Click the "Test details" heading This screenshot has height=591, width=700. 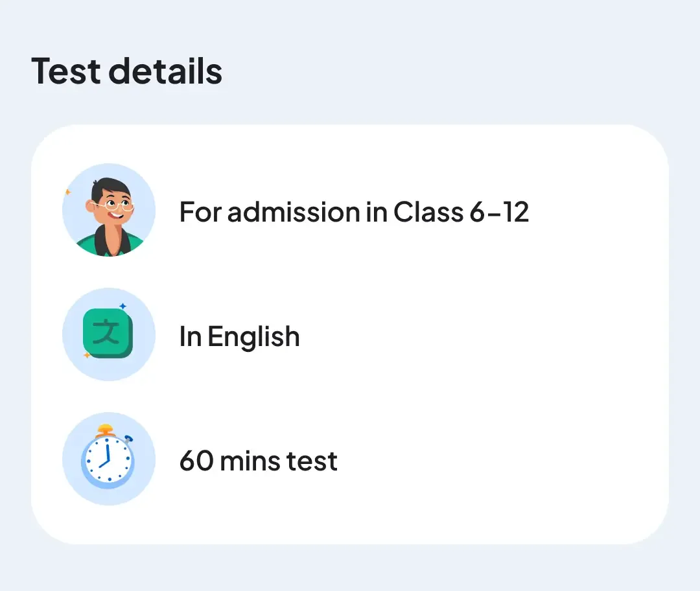click(x=127, y=71)
